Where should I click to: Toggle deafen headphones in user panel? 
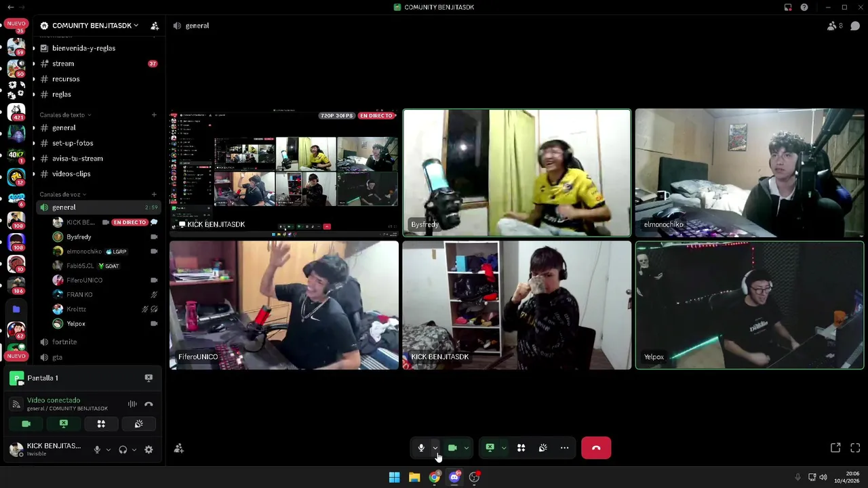[x=123, y=449]
